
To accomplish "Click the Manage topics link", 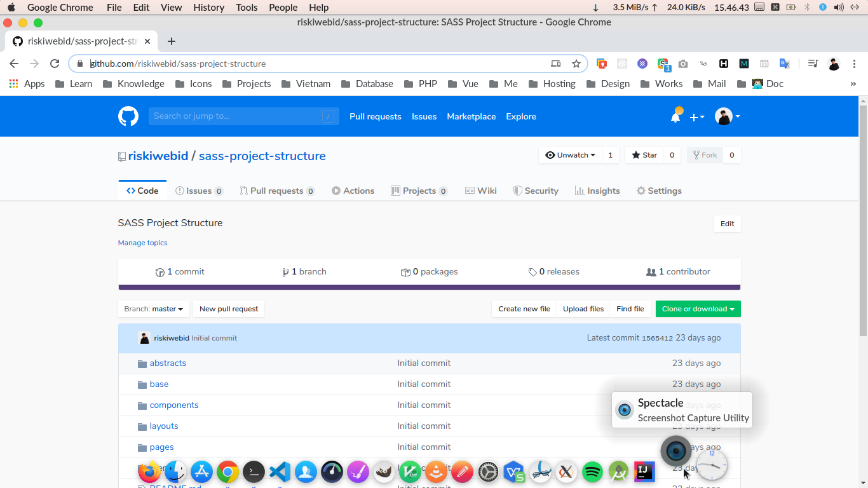I will point(143,243).
